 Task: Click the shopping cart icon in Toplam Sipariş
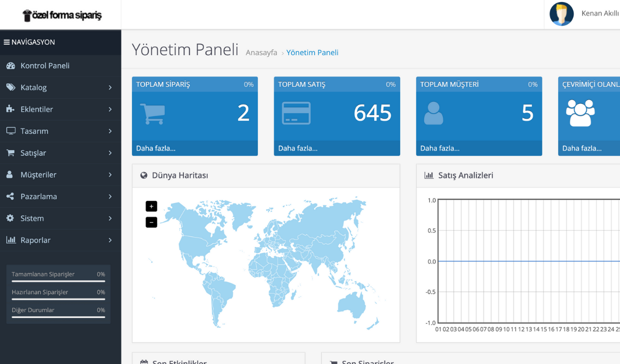click(x=152, y=114)
